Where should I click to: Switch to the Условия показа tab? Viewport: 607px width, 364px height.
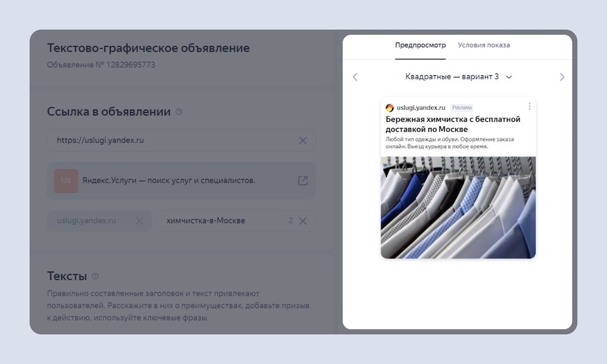(484, 45)
